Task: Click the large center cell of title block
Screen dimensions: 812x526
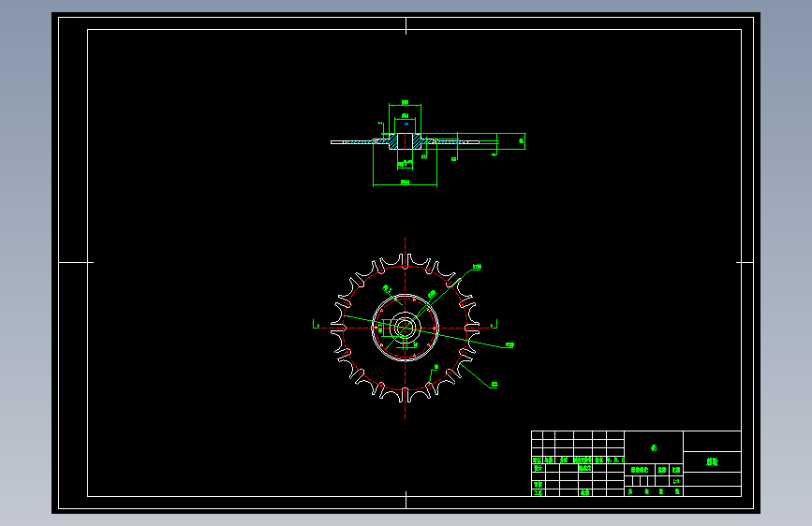Action: 654,447
